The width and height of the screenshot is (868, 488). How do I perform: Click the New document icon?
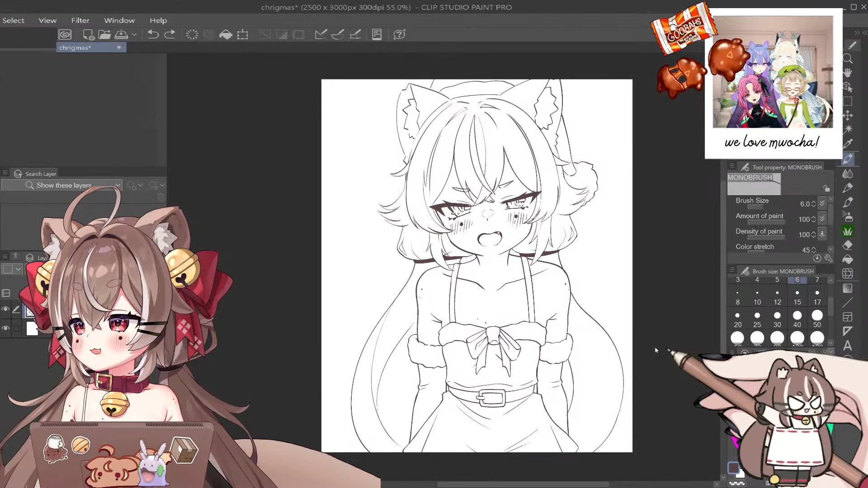pos(88,34)
